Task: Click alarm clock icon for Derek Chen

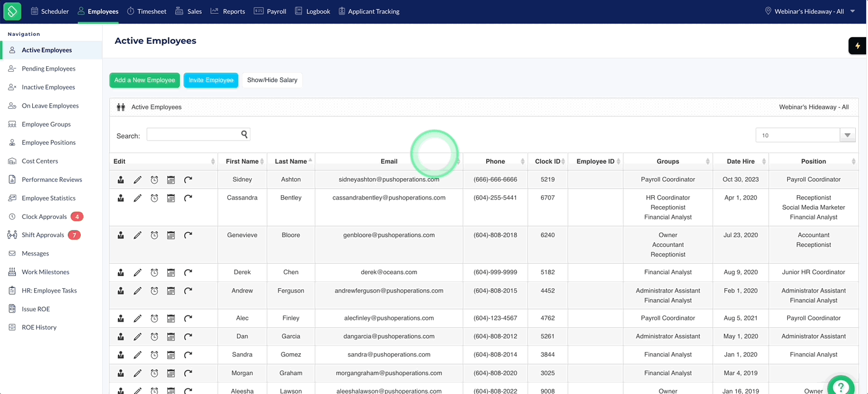Action: click(x=154, y=272)
